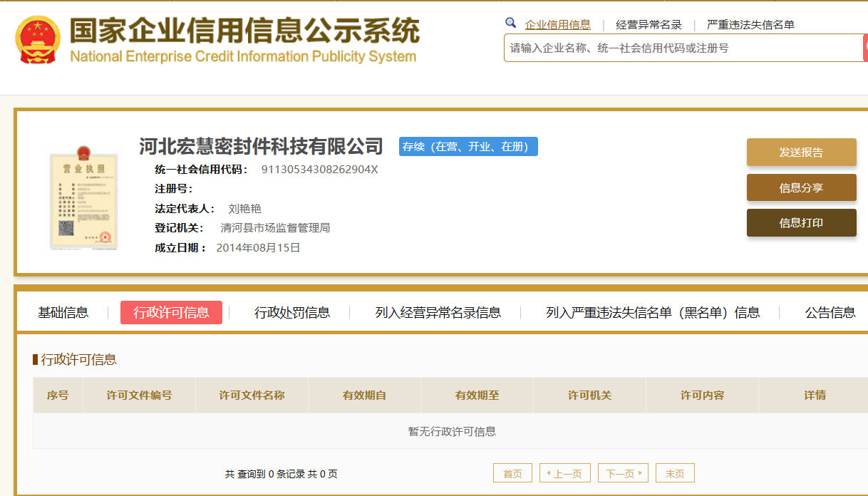Open the 企业信用信息 search category

coord(558,25)
